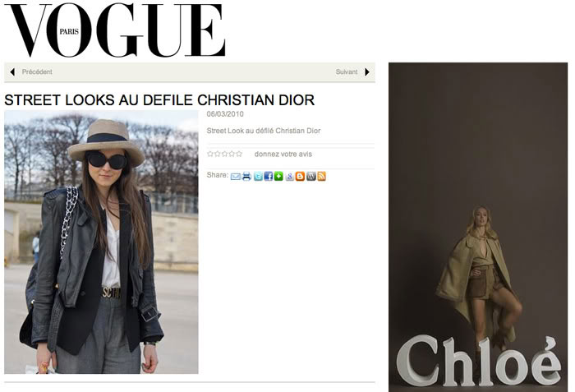Rate the look one star
Viewport: 575px width, 392px height.
pos(210,154)
